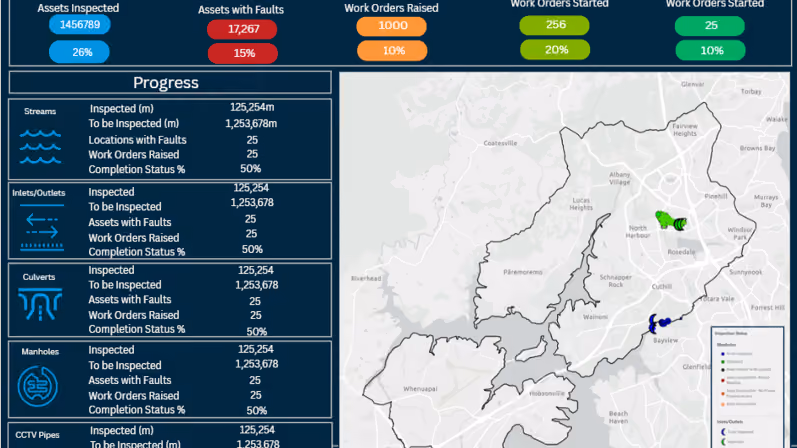This screenshot has height=448, width=797.
Task: Click the Culverts pipe icon
Action: (x=40, y=304)
